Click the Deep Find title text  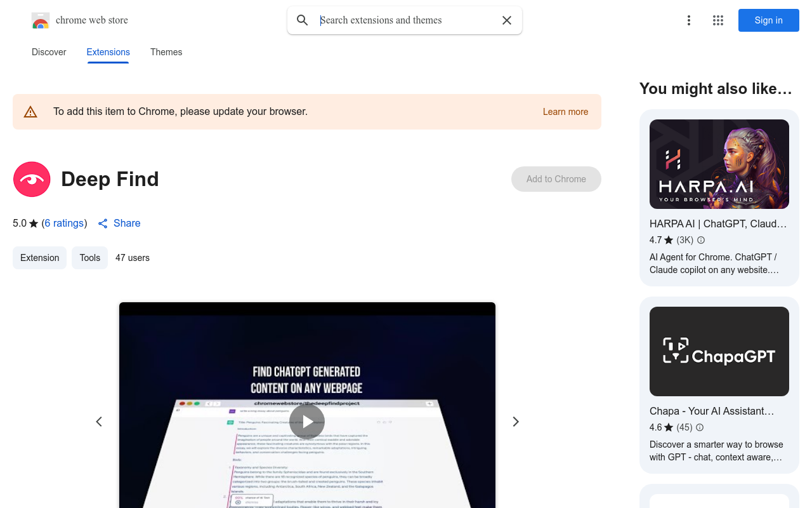(110, 179)
